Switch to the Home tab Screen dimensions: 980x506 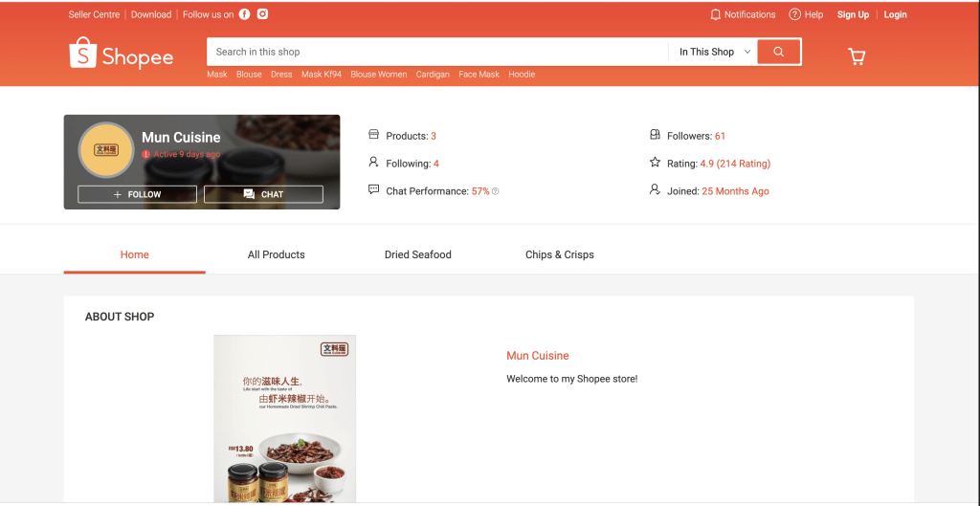pyautogui.click(x=134, y=254)
